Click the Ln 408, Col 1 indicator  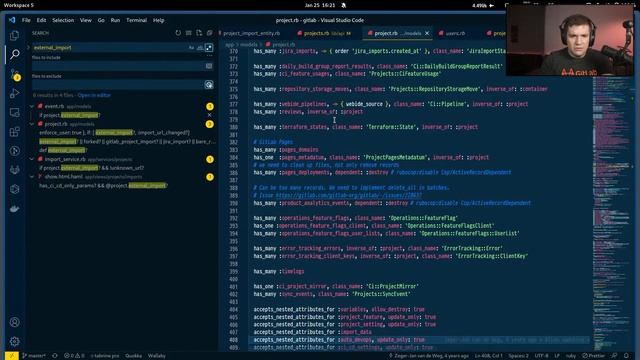point(489,356)
